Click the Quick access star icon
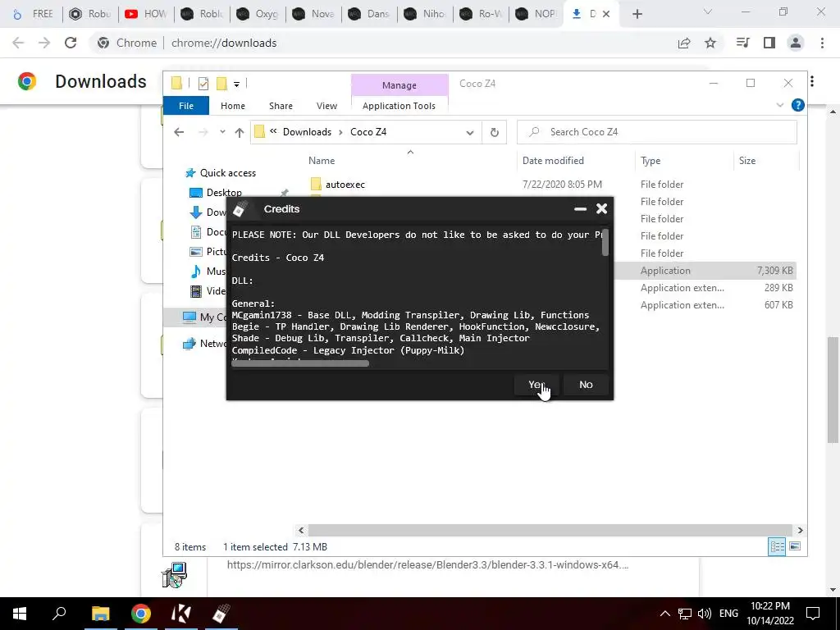 pyautogui.click(x=190, y=173)
